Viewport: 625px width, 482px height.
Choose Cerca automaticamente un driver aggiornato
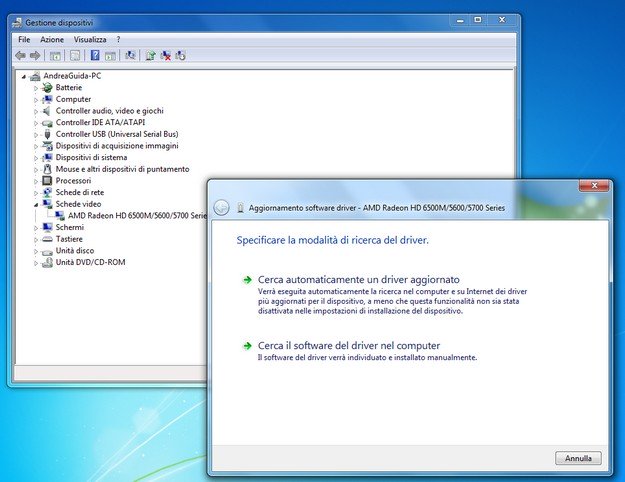pos(359,279)
